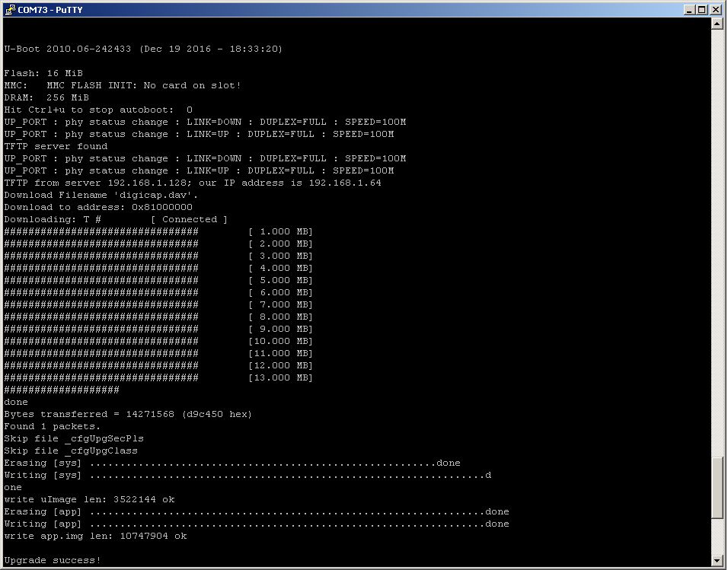Click the U-Boot version line
Image resolution: width=728 pixels, height=570 pixels.
click(x=143, y=49)
